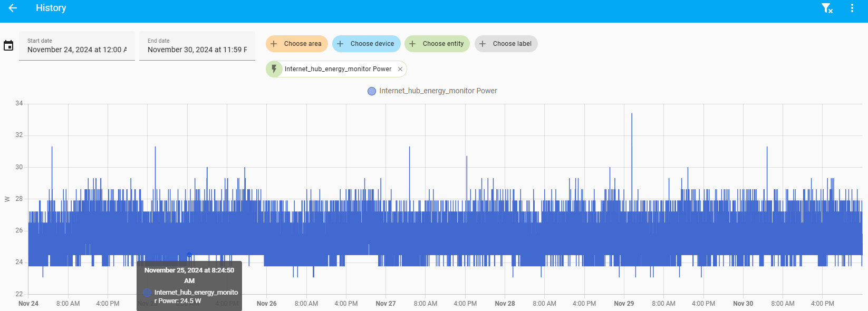Image resolution: width=868 pixels, height=311 pixels.
Task: Remove the Internet_hub_energy_monitor Power chip
Action: click(400, 69)
